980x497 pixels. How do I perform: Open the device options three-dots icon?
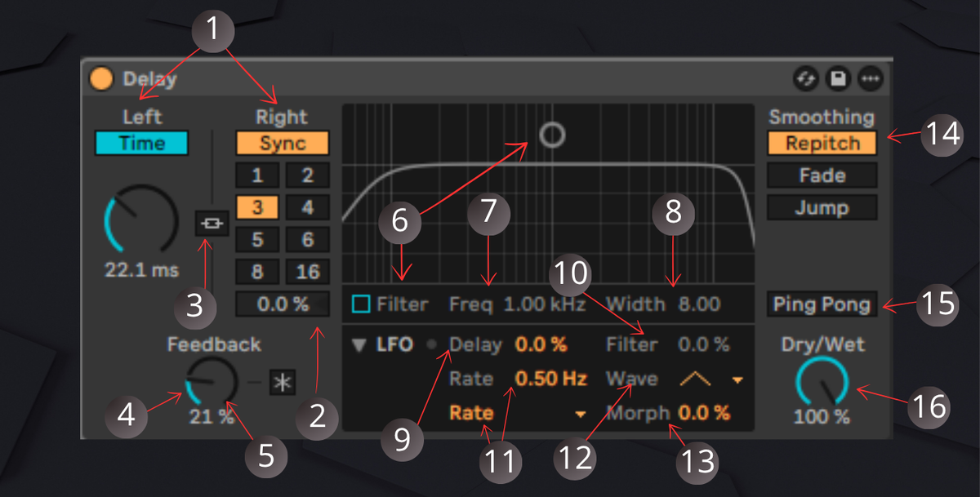tap(871, 78)
